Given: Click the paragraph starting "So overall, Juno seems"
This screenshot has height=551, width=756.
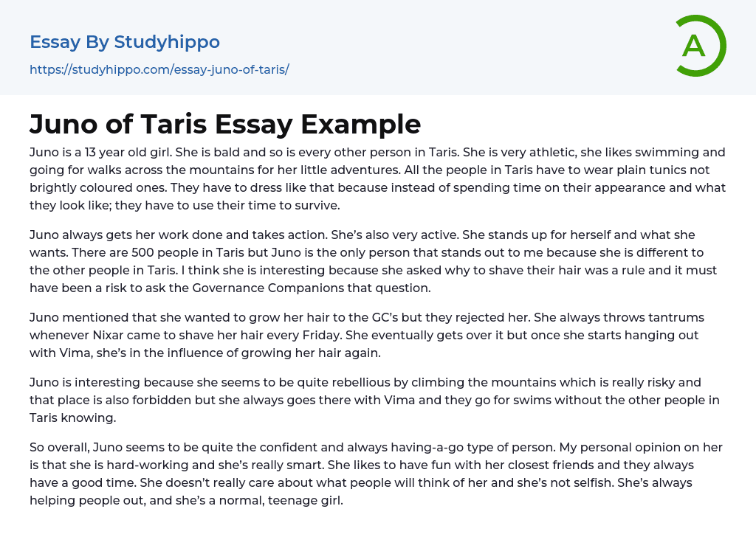Looking at the screenshot, I should [377, 474].
